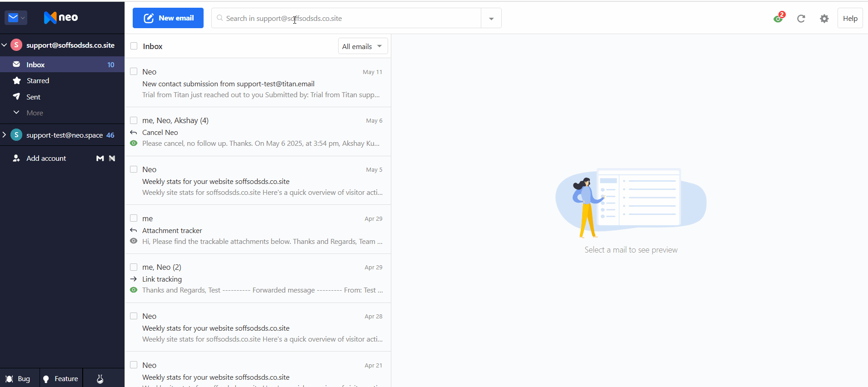
Task: Click reply arrow on Attachment tracker email
Action: 134,231
